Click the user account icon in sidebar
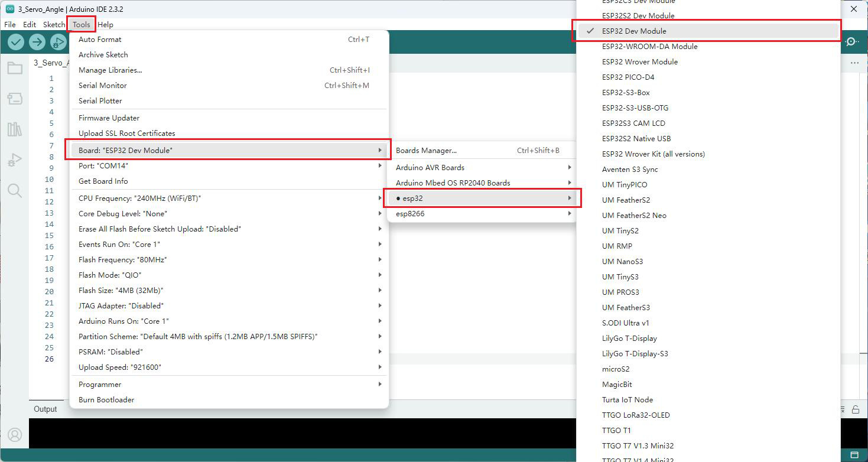The width and height of the screenshot is (868, 462). click(x=15, y=435)
